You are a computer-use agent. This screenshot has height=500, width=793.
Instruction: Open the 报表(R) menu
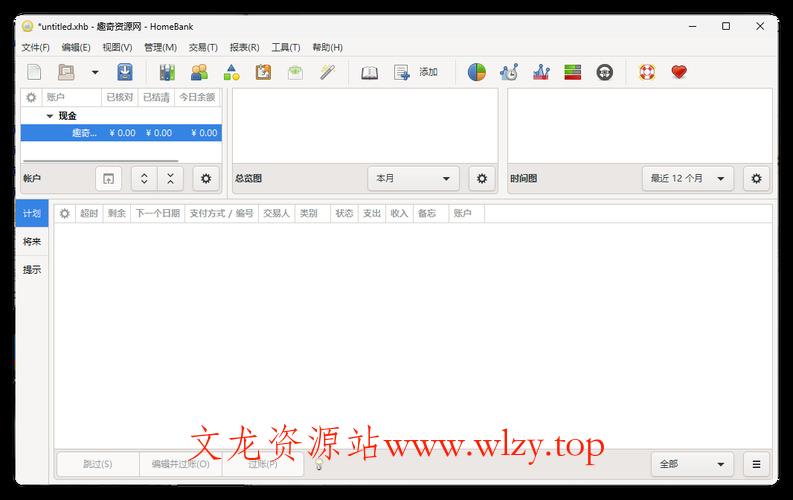click(244, 48)
